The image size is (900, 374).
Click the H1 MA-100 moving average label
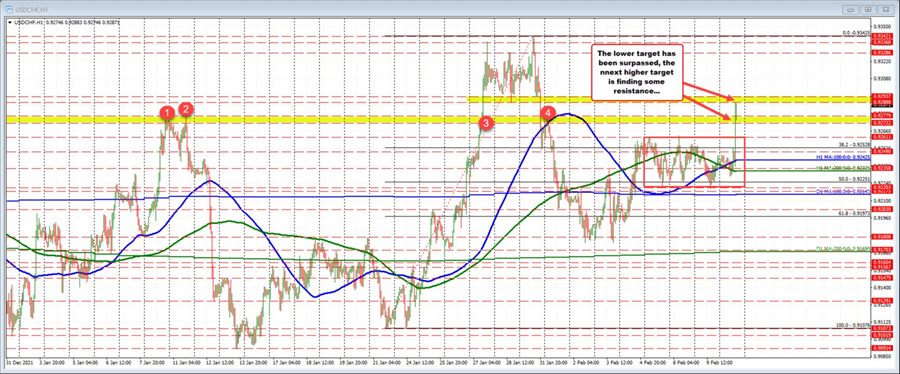pos(843,157)
